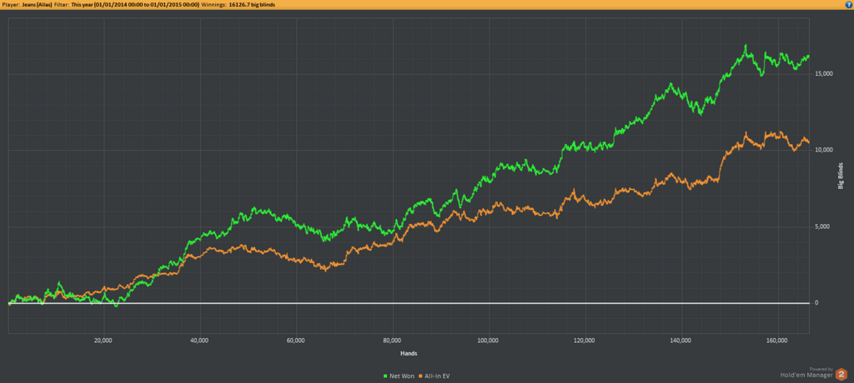
Task: Click the Winnings 16126.7 big blinds value
Action: 252,4
